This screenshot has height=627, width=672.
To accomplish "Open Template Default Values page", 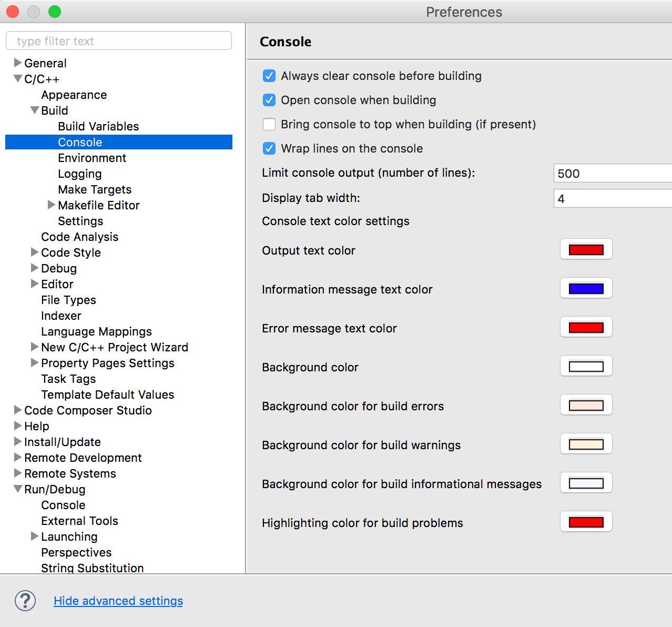I will pyautogui.click(x=108, y=395).
